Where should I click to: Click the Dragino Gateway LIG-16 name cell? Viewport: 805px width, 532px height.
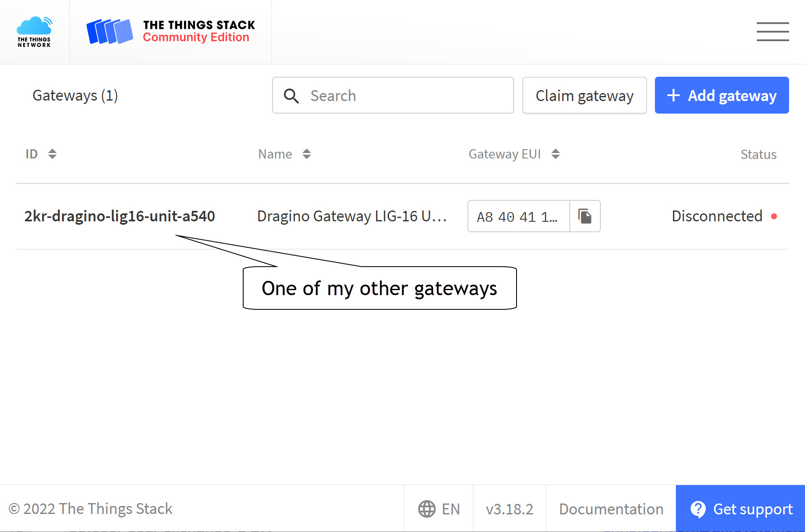pos(351,216)
